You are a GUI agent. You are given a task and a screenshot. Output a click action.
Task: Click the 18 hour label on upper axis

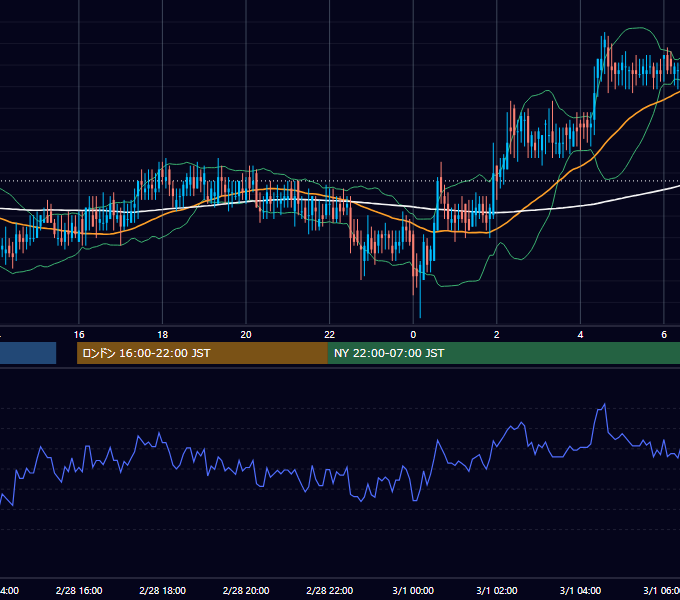[x=163, y=335]
